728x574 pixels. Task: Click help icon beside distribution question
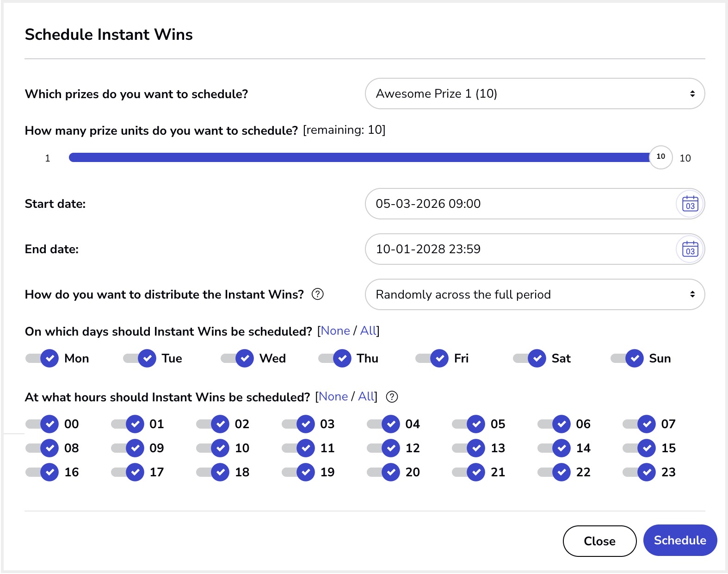point(317,294)
